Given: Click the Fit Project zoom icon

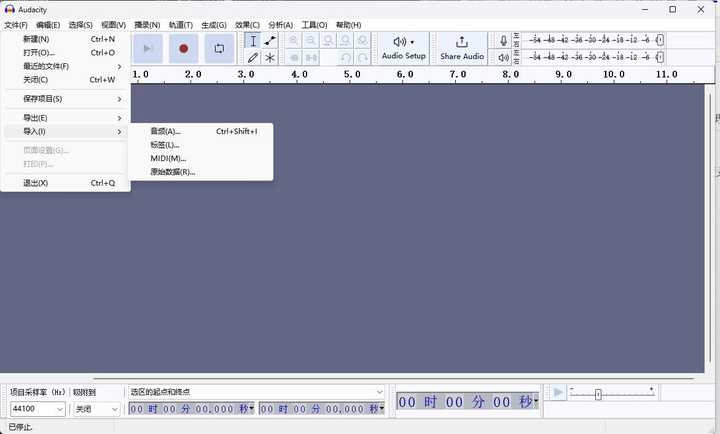Looking at the screenshot, I should pyautogui.click(x=345, y=40).
